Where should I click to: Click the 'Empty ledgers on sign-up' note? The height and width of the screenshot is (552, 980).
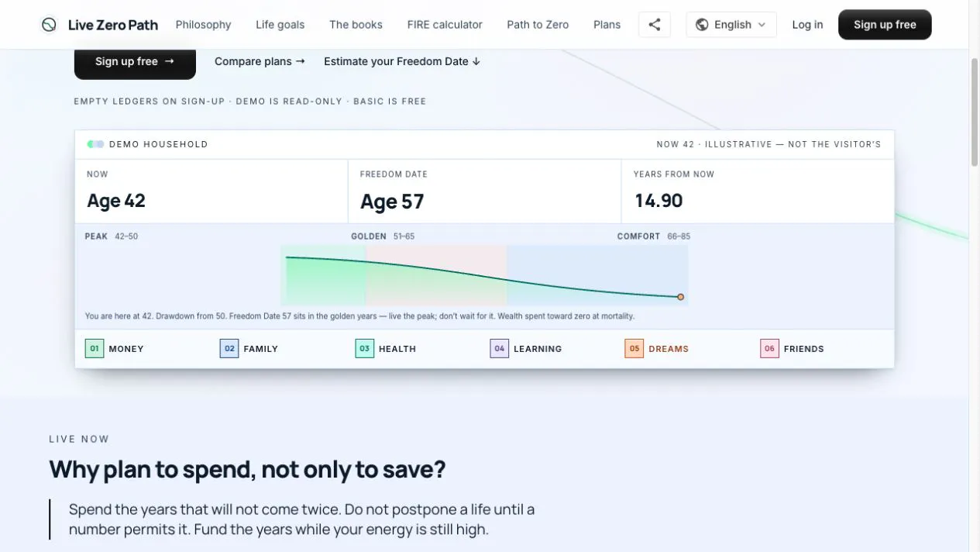coord(250,102)
